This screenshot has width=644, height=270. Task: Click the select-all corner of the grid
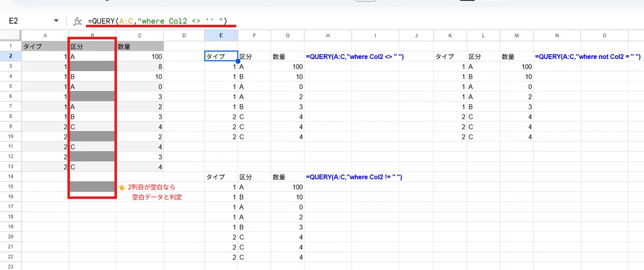tap(11, 35)
